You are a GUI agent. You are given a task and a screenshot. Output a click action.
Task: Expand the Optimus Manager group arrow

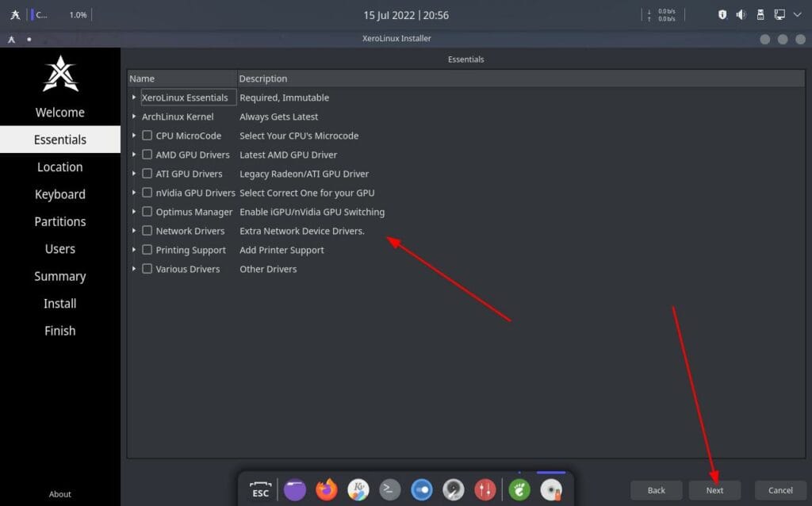coord(133,212)
